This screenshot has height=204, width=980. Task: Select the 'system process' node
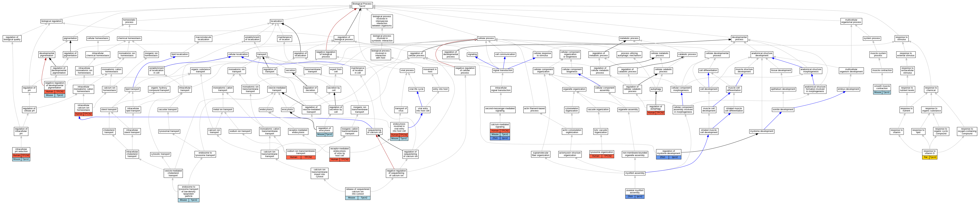(872, 38)
